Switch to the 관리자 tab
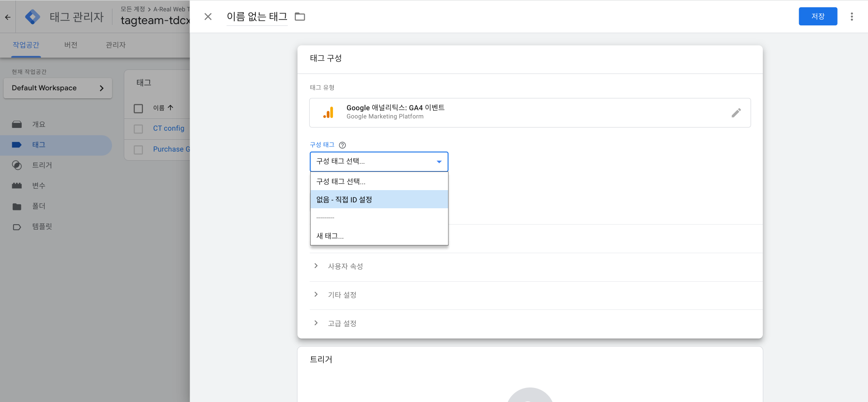Screen dimensions: 868x402 116,45
